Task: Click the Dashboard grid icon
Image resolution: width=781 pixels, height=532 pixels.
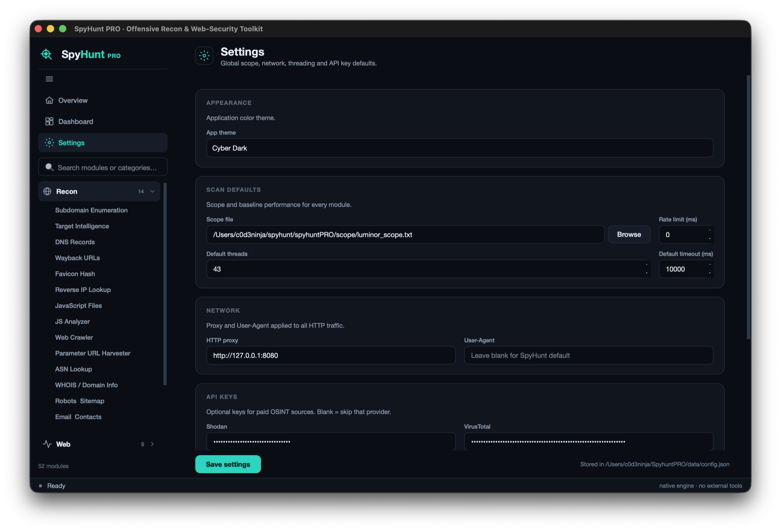Action: (x=49, y=121)
